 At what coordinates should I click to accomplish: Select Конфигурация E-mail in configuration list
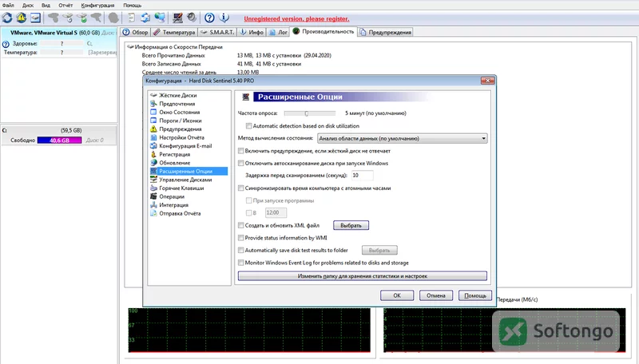tap(185, 146)
